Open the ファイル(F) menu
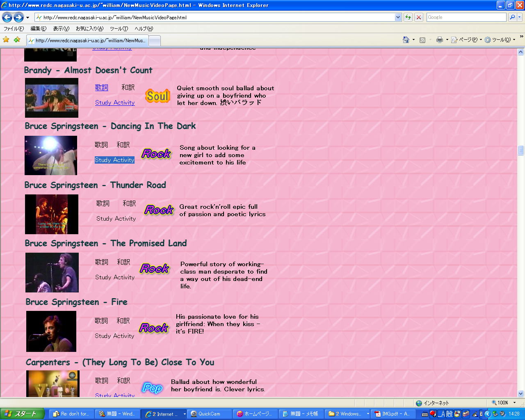 point(14,29)
